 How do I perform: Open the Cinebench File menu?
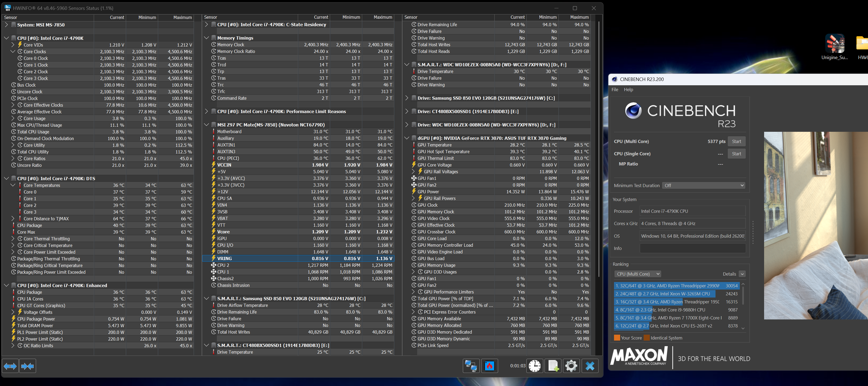pyautogui.click(x=615, y=90)
